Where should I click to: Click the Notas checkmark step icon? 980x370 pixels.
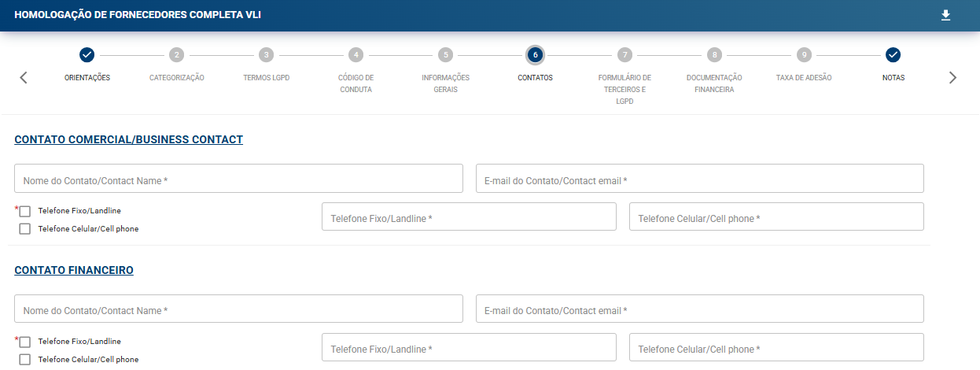[893, 54]
